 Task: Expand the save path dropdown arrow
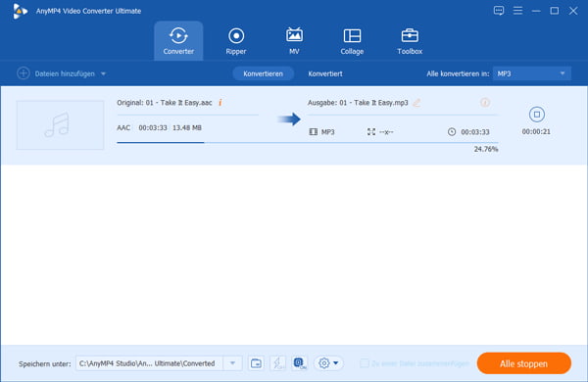(x=232, y=362)
